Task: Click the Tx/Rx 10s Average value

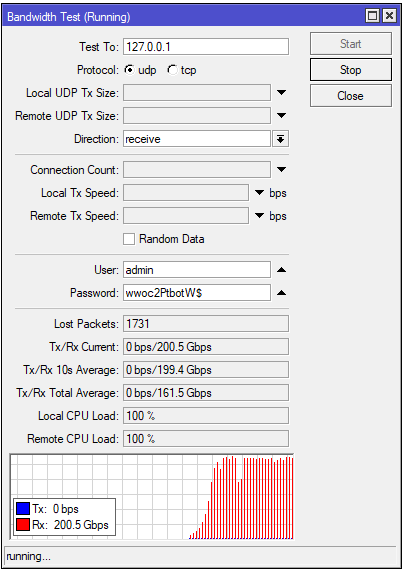Action: pyautogui.click(x=206, y=370)
